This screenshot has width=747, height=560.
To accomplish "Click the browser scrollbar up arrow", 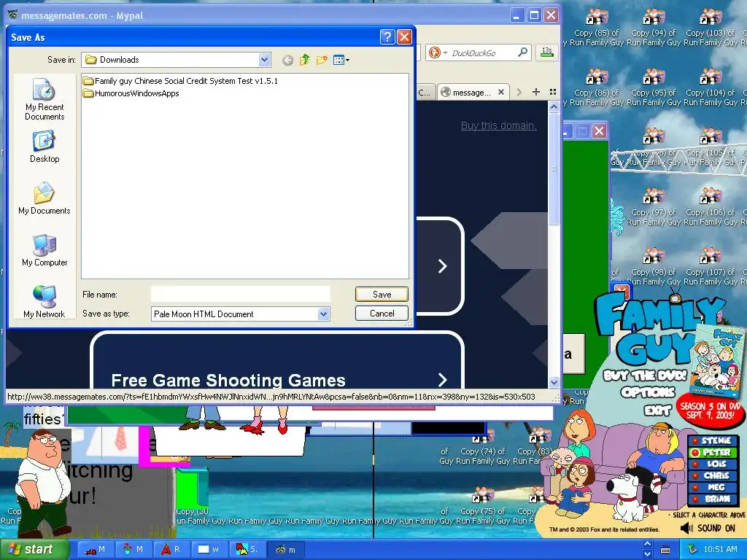I will pos(554,107).
